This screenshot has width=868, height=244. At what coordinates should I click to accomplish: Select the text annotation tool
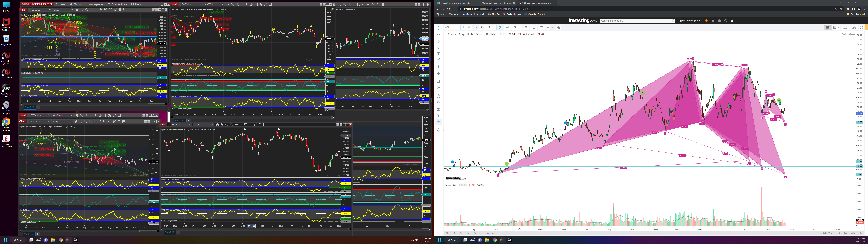[438, 54]
